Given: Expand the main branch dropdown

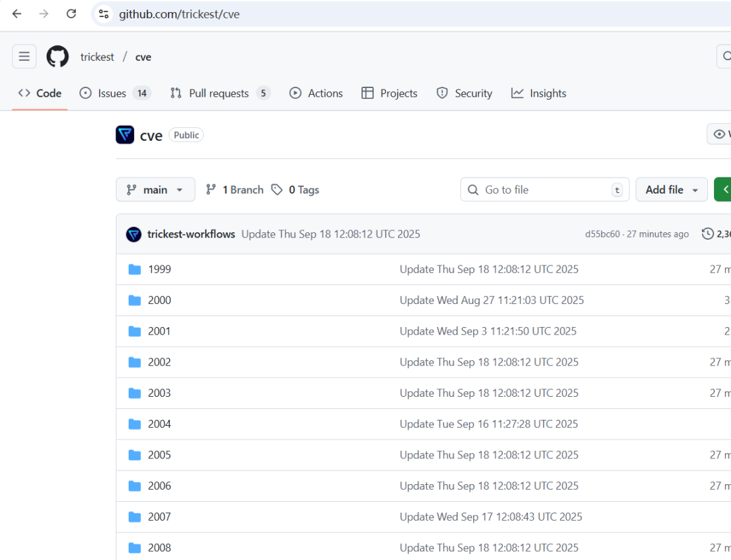Looking at the screenshot, I should (x=155, y=190).
